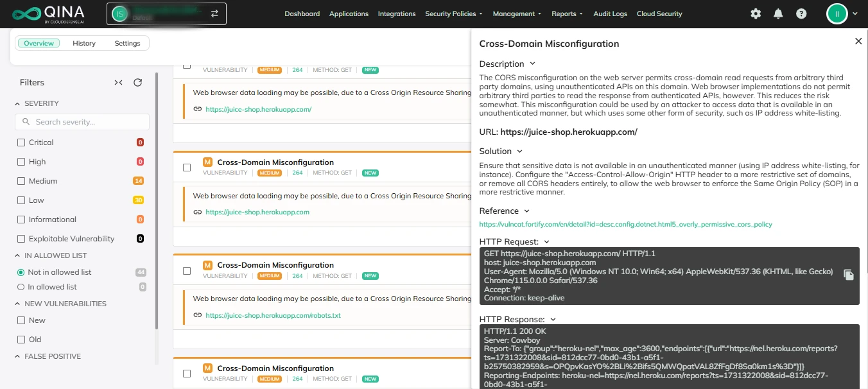The image size is (868, 389).
Task: Collapse the Description section
Action: pos(532,64)
